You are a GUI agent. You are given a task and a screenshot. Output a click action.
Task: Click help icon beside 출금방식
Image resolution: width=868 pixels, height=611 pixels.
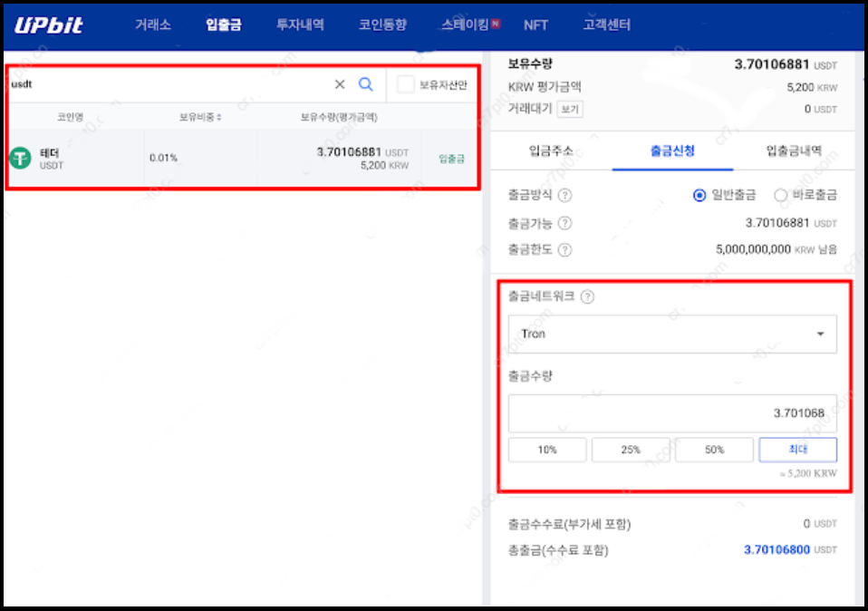click(564, 195)
